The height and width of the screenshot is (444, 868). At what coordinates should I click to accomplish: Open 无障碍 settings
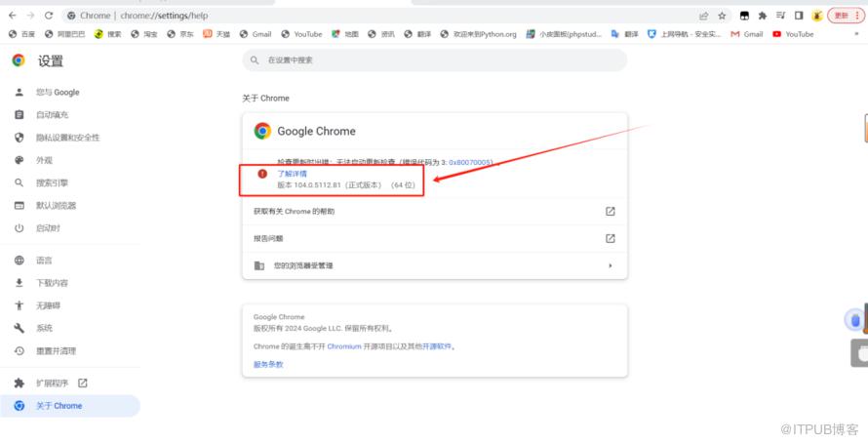point(48,306)
